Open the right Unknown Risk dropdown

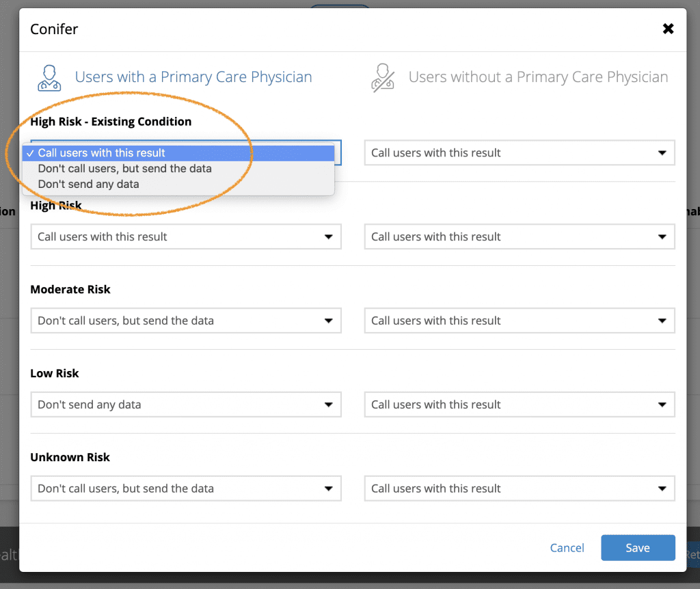tap(520, 488)
